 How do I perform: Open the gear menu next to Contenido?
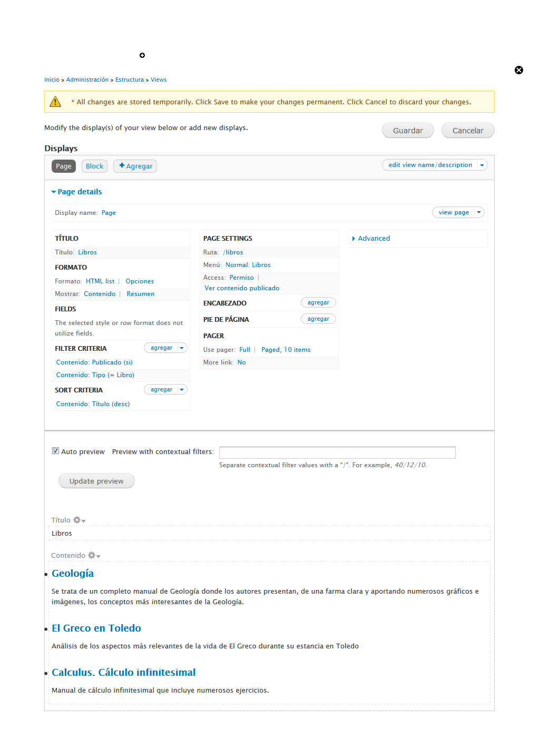point(94,556)
